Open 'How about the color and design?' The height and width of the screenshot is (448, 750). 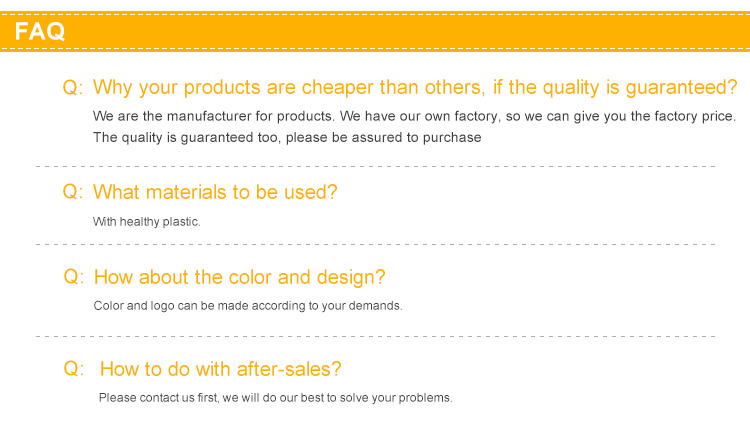(x=239, y=277)
